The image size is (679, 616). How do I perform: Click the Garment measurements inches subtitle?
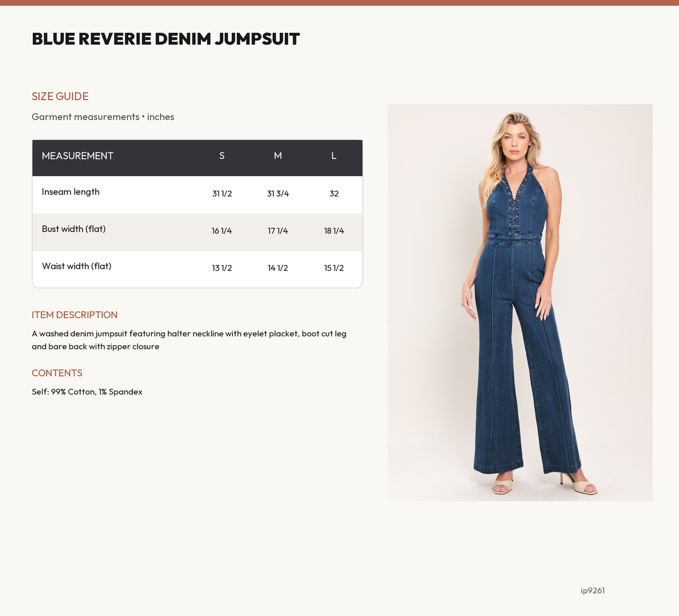point(103,117)
